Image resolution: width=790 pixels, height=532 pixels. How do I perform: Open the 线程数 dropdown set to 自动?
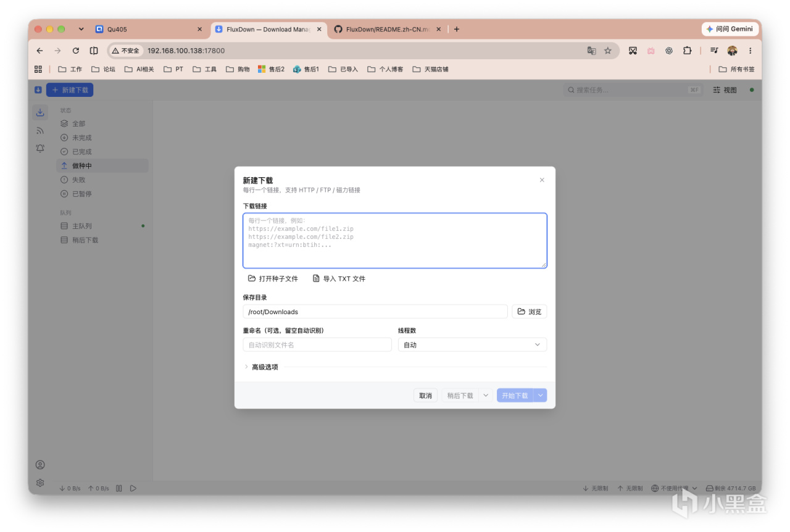tap(472, 344)
